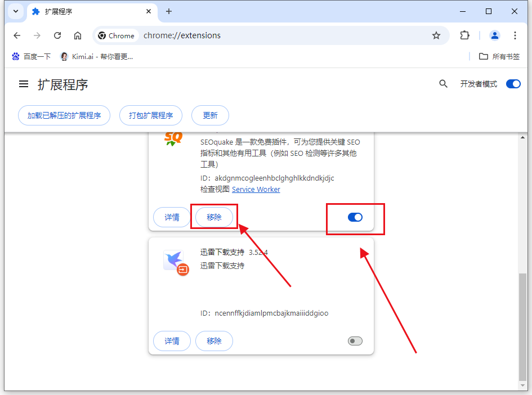Reload the page
This screenshot has width=532, height=395.
pos(57,35)
